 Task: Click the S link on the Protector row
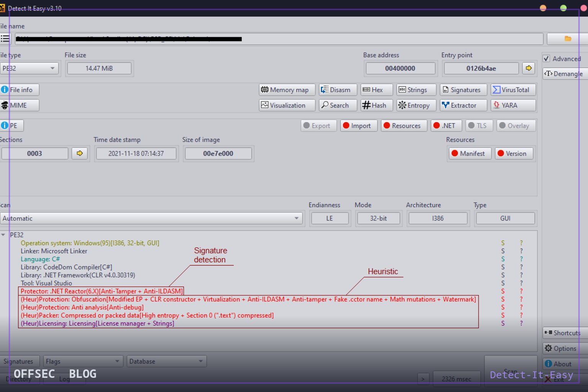tap(503, 291)
